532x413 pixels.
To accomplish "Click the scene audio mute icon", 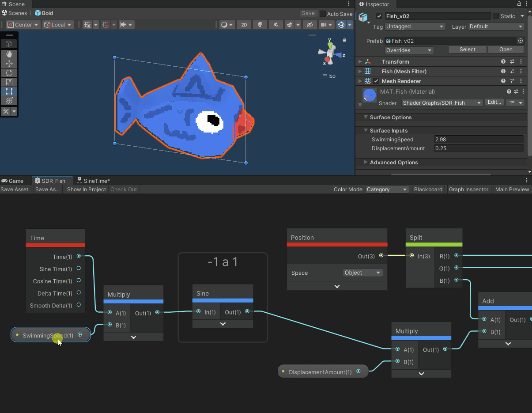I will coord(276,25).
